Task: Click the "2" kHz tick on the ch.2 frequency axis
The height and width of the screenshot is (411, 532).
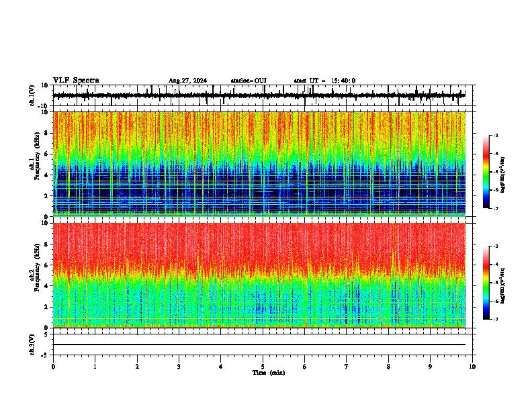Action: [x=46, y=307]
